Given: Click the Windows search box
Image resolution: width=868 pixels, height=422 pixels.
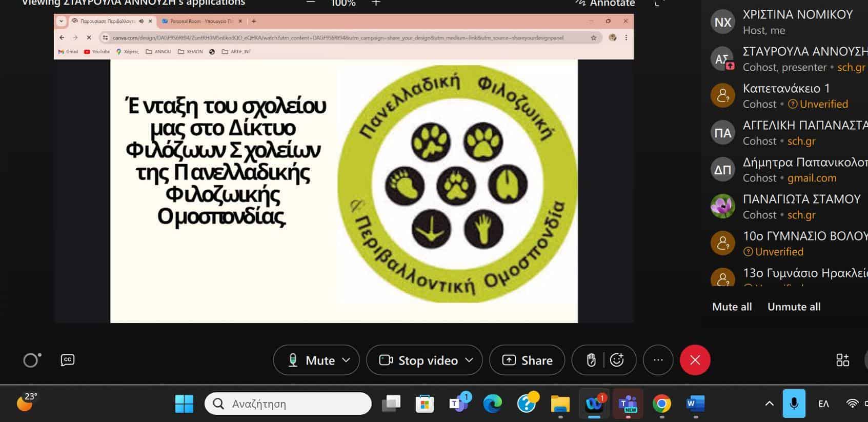Looking at the screenshot, I should [288, 404].
